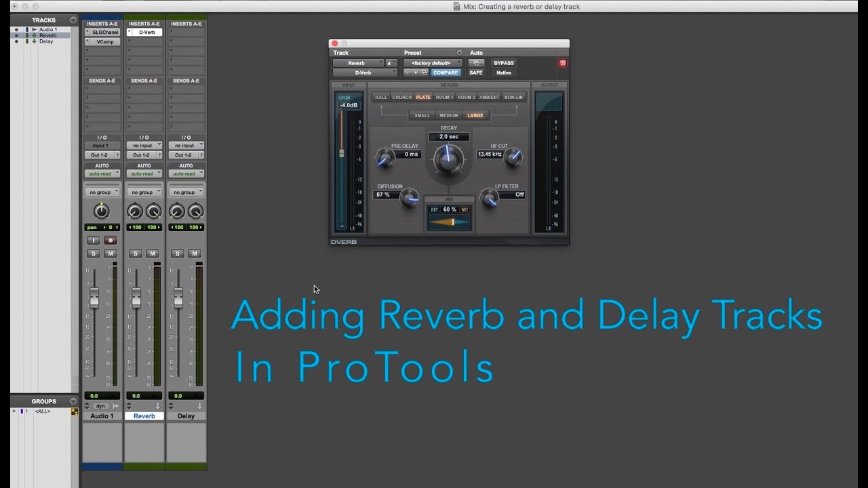Open Reverb track selector in plugin window
The height and width of the screenshot is (488, 868).
tap(357, 63)
